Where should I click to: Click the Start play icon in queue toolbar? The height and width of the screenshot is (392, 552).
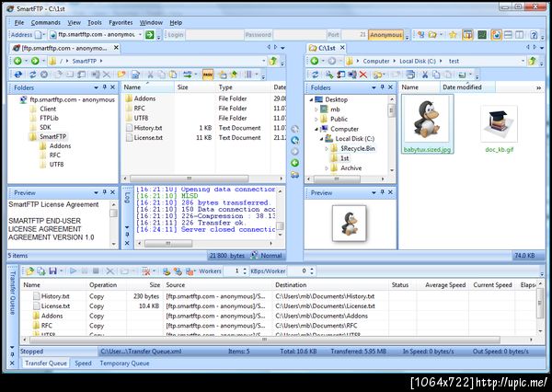73,271
